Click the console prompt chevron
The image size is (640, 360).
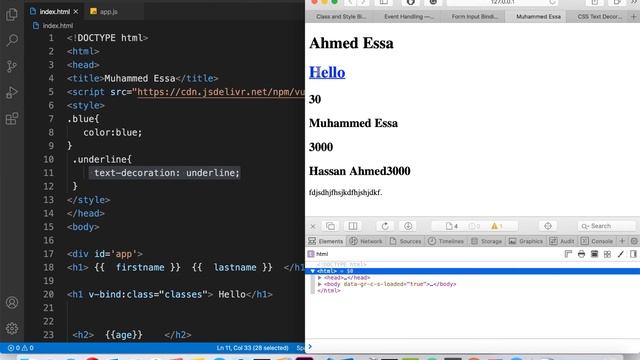(310, 347)
